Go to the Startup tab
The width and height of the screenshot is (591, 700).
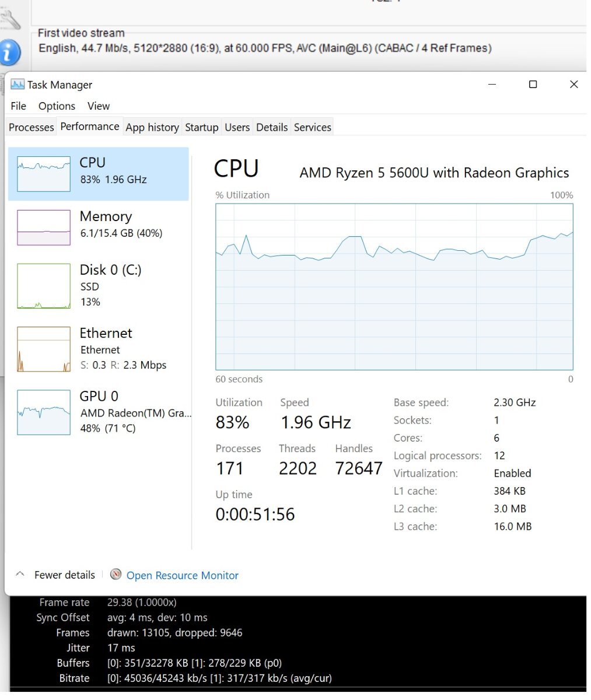(201, 127)
